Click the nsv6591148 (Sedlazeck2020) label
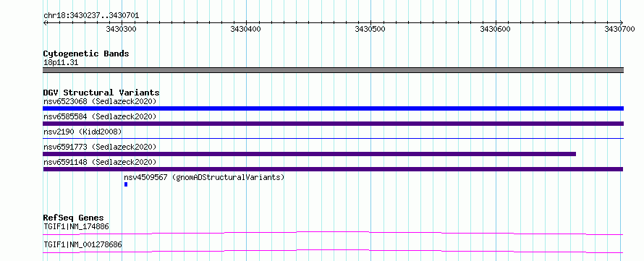This screenshot has width=644, height=261. coord(100,162)
